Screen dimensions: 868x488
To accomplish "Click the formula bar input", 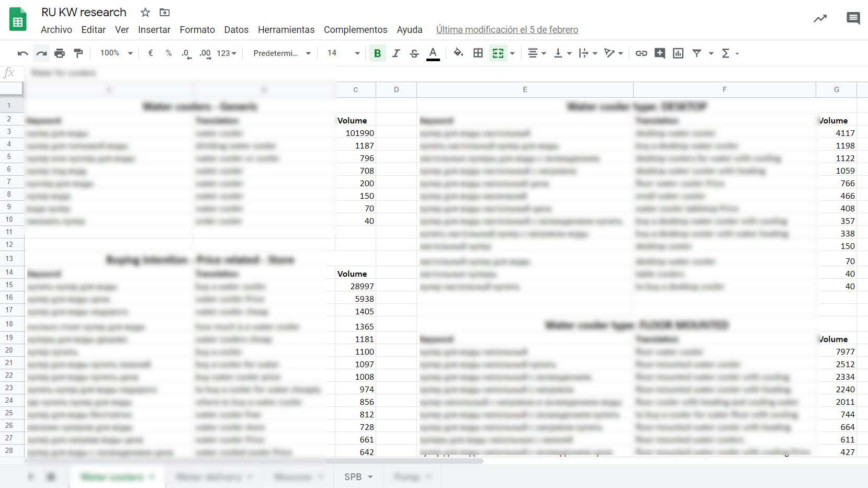I will tap(445, 73).
